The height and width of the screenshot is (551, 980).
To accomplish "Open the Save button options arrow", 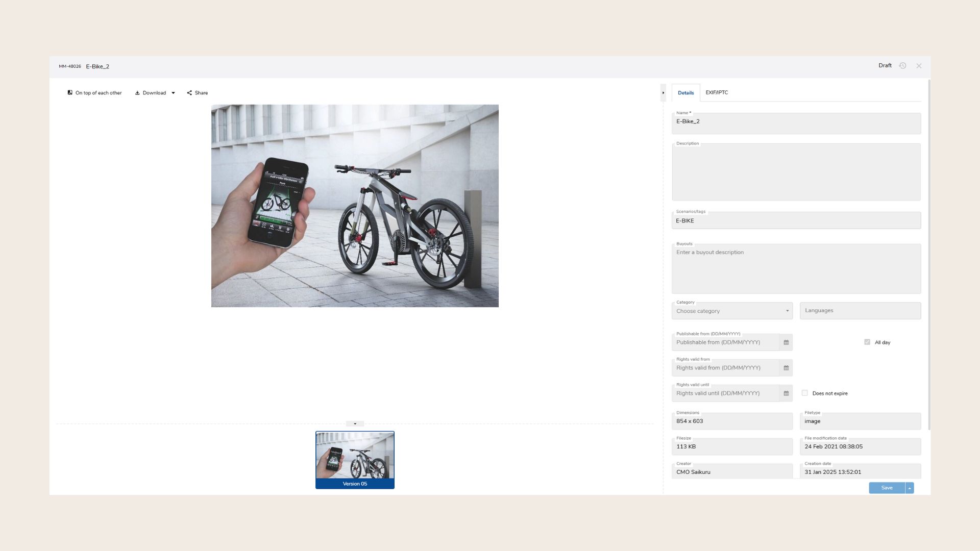I will pyautogui.click(x=910, y=488).
